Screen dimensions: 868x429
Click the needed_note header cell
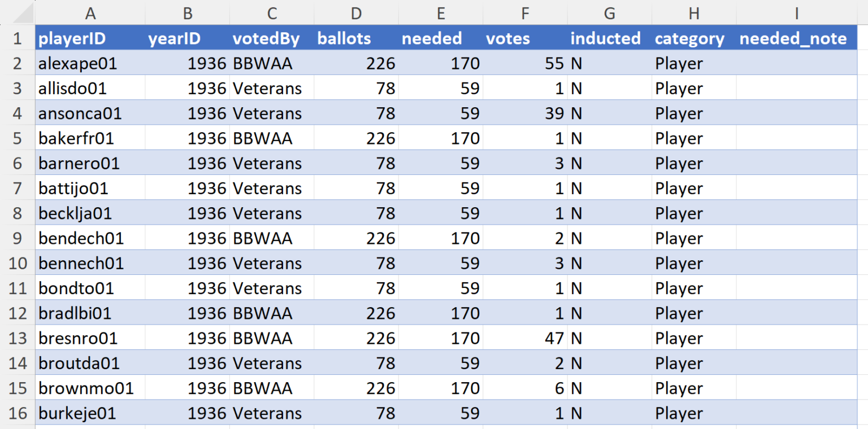[x=796, y=38]
